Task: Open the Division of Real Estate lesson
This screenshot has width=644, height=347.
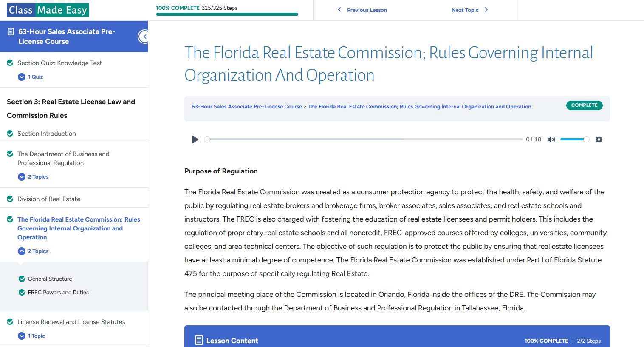Action: (x=49, y=199)
